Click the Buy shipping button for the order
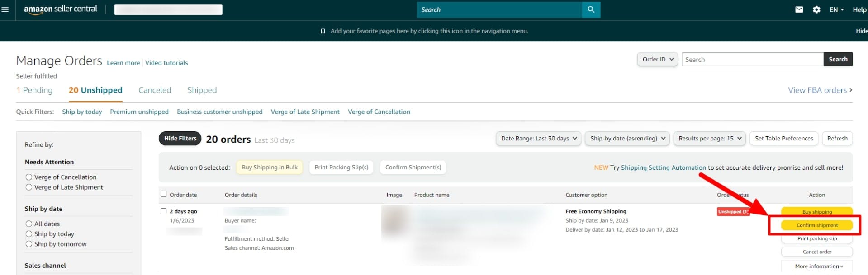The image size is (868, 275). pos(817,212)
